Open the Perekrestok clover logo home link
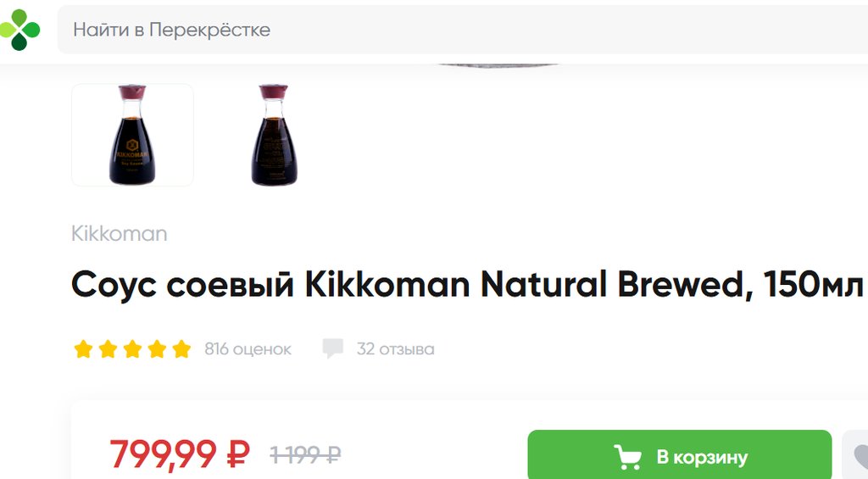Image resolution: width=868 pixels, height=479 pixels. 20,30
